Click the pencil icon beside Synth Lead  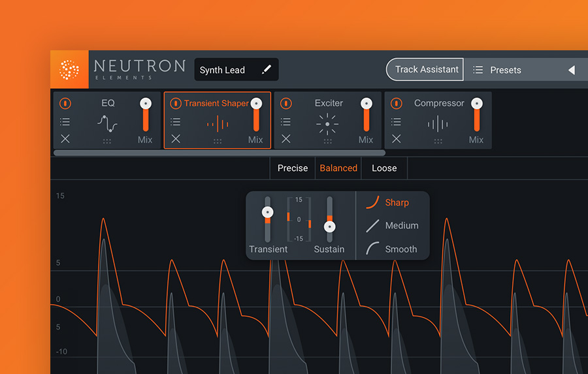click(x=266, y=70)
